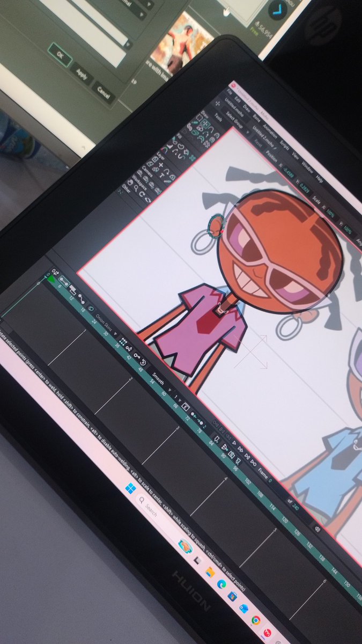Click the Position Y value field

pyautogui.click(x=304, y=187)
